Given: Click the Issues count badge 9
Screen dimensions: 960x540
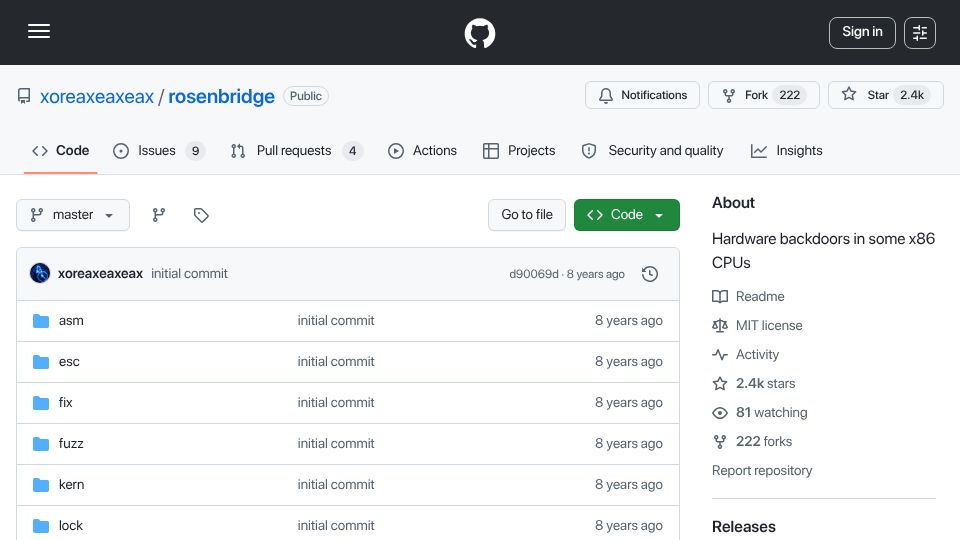Looking at the screenshot, I should point(195,151).
